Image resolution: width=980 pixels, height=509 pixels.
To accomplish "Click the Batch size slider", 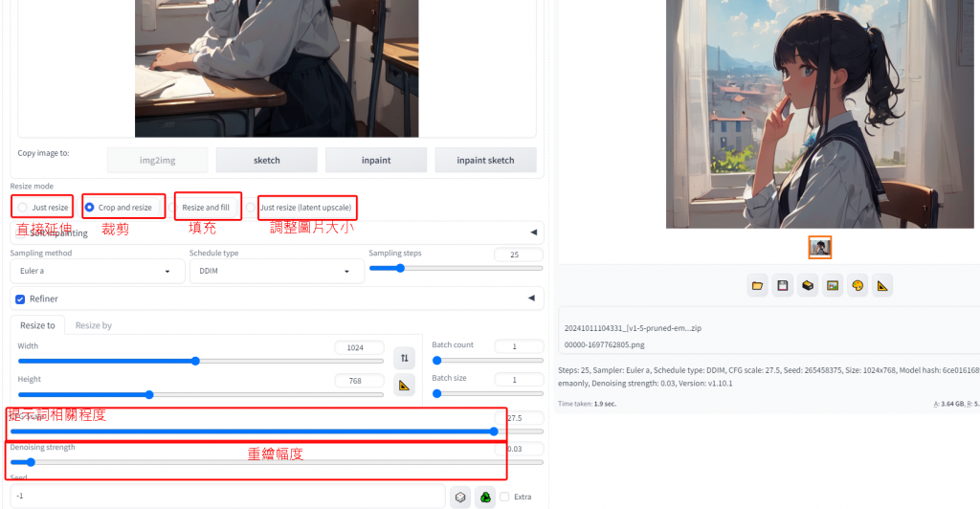I will click(x=488, y=393).
